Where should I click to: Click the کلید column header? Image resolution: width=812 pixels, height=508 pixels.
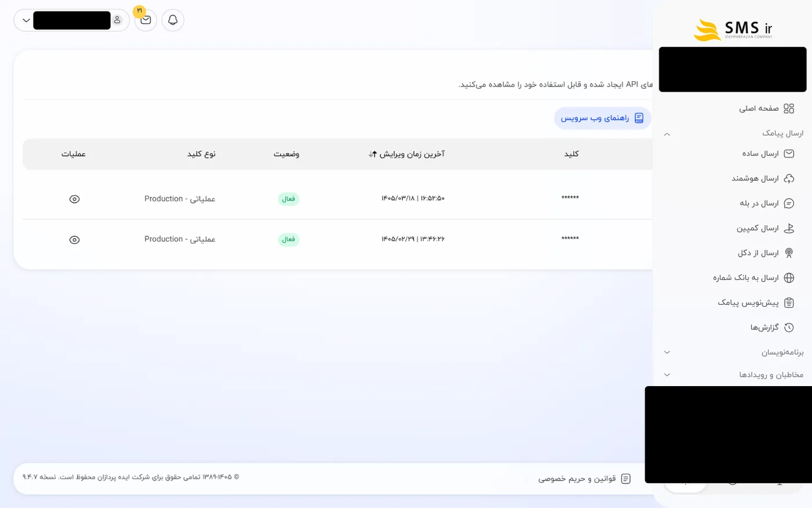tap(572, 154)
